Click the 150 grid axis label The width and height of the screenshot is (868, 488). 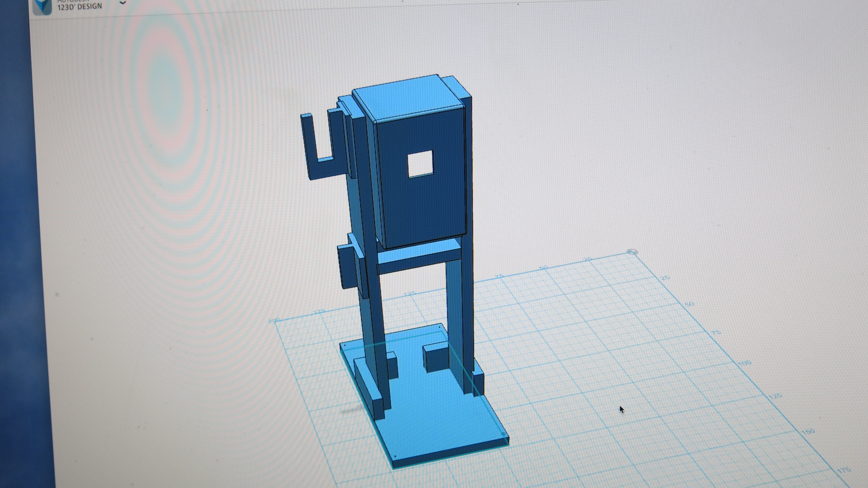(808, 432)
